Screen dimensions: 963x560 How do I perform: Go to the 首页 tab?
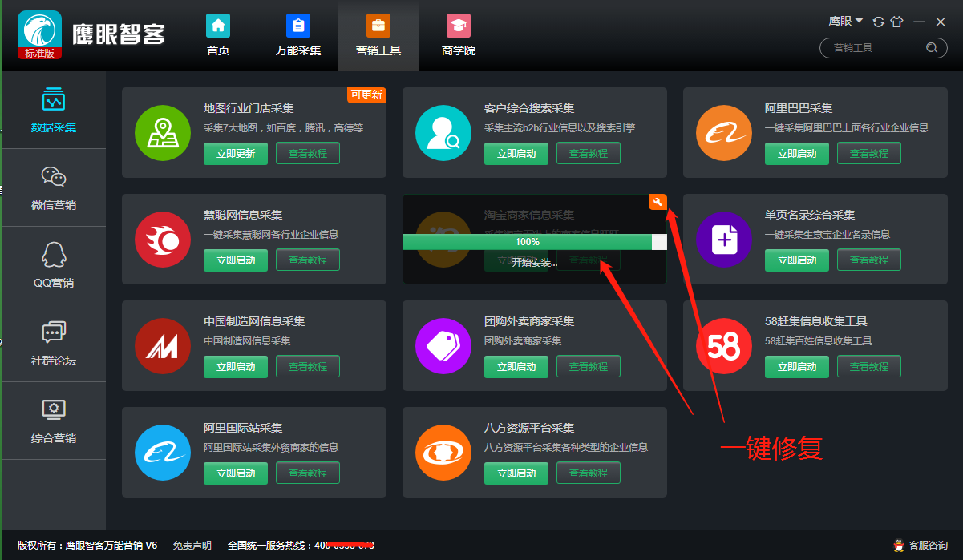coord(218,36)
